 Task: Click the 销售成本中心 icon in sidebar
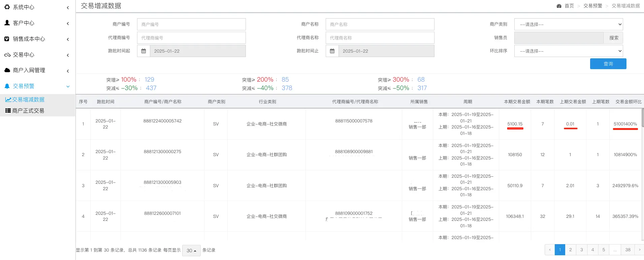7,39
